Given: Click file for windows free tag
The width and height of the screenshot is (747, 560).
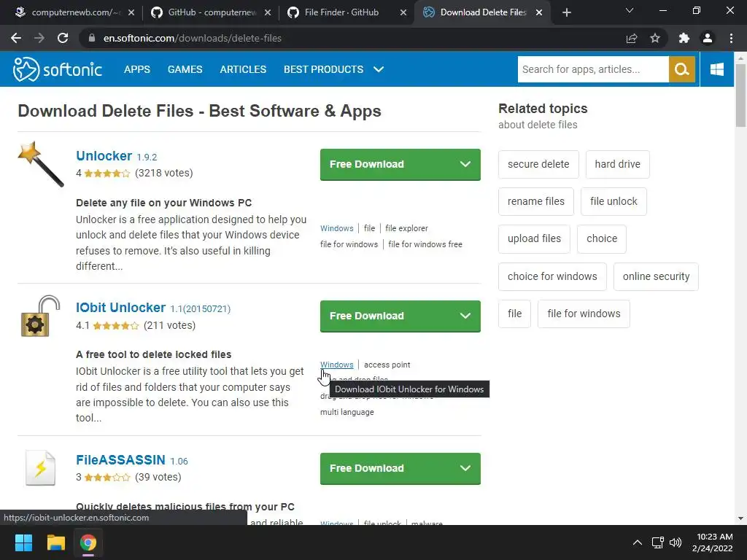Looking at the screenshot, I should pyautogui.click(x=425, y=244).
